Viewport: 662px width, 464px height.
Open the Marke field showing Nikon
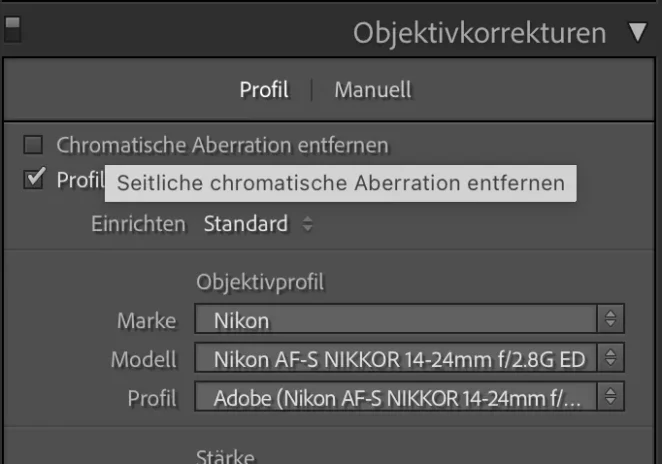[409, 319]
